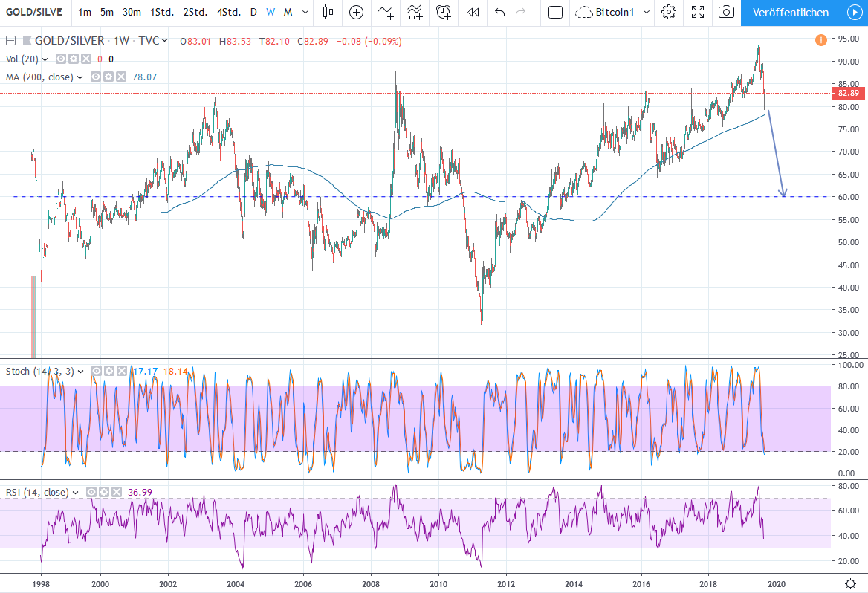
Task: Click the open value O83.01
Action: 195,41
